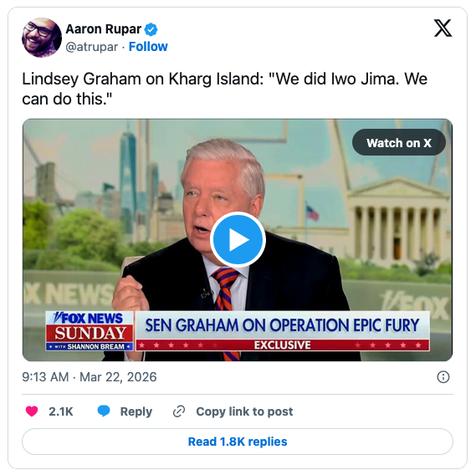Like the post with the pink heart icon
This screenshot has width=476, height=475.
click(x=32, y=411)
